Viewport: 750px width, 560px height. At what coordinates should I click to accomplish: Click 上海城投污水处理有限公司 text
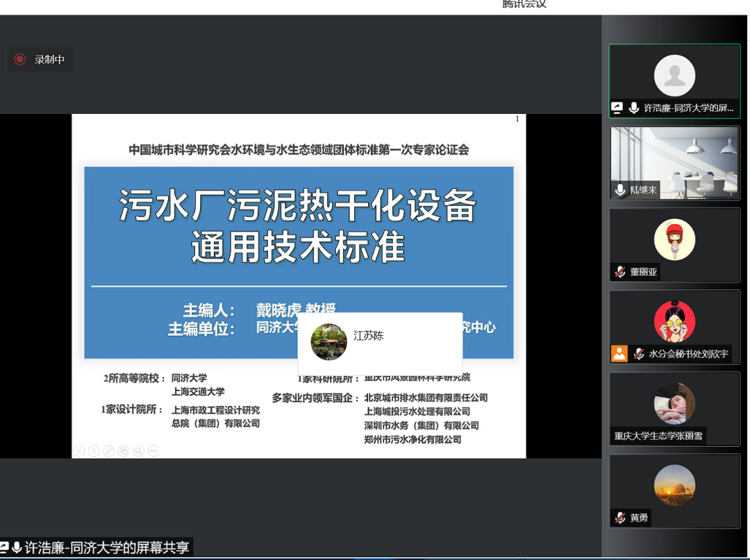(417, 411)
